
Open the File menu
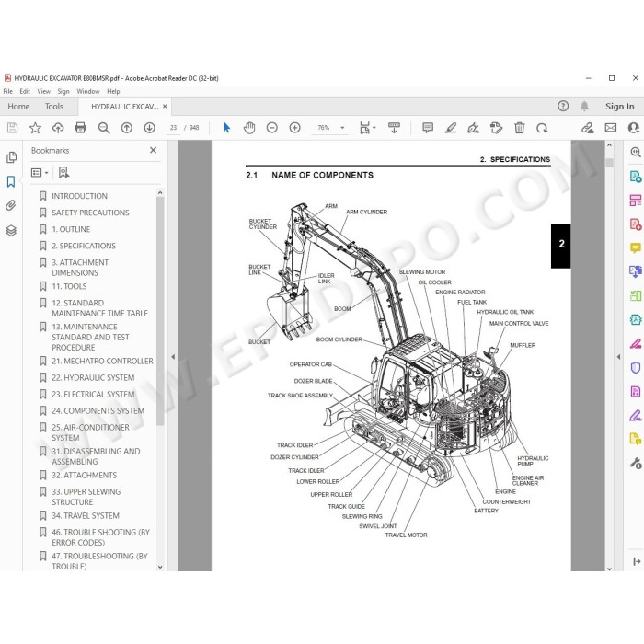pos(7,91)
